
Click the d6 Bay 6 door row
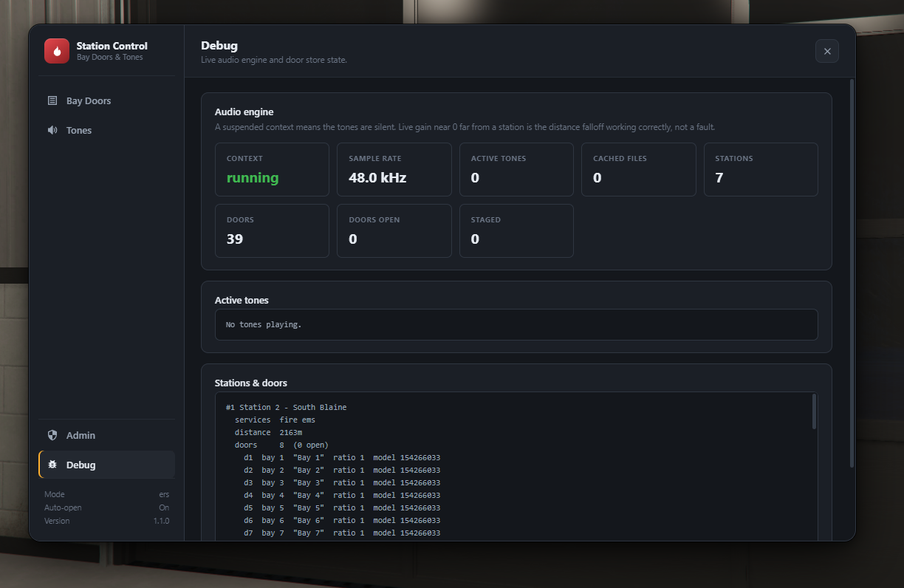pos(342,520)
